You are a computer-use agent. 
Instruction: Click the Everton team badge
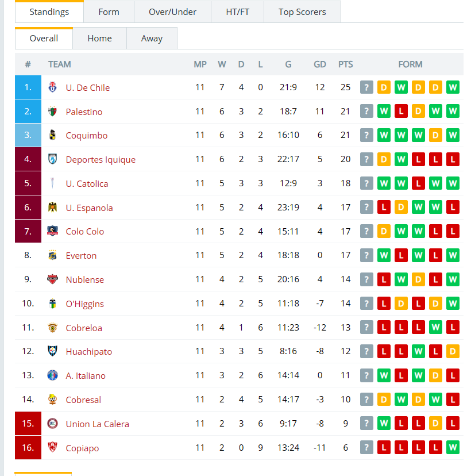52,255
